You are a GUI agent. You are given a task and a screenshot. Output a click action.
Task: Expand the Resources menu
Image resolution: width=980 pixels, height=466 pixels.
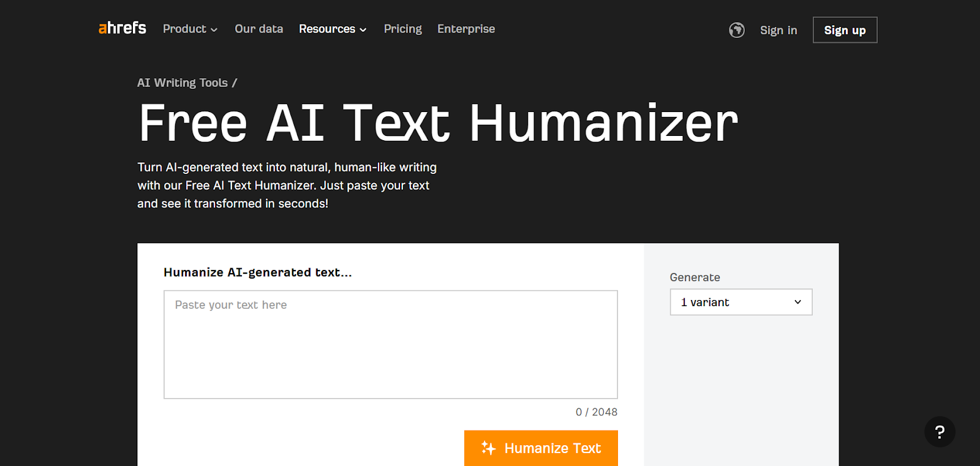pyautogui.click(x=333, y=29)
